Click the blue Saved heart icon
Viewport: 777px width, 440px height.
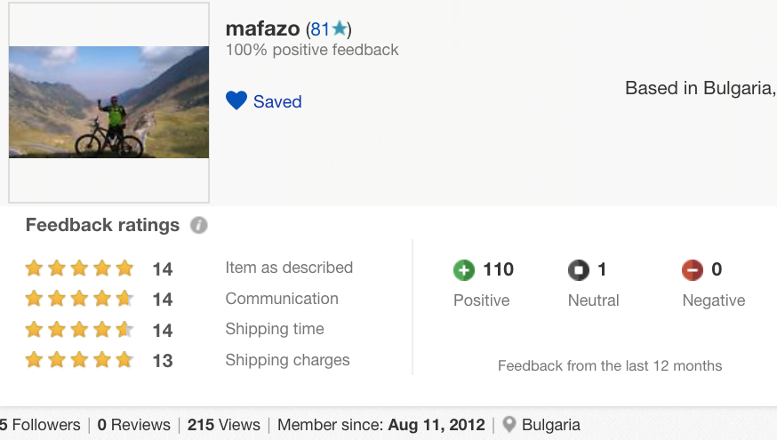point(236,101)
